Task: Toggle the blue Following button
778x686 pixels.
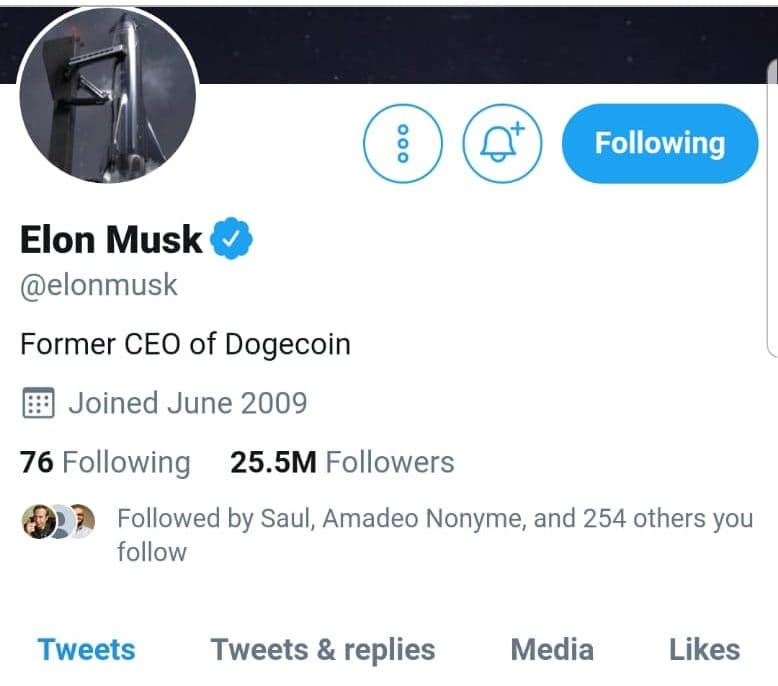Action: coord(659,143)
